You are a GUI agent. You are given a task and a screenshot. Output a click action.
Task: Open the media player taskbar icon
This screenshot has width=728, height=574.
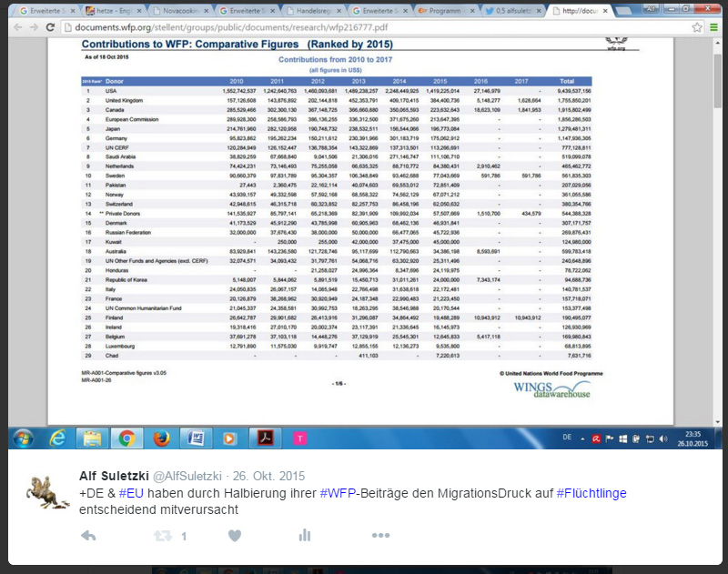point(229,438)
